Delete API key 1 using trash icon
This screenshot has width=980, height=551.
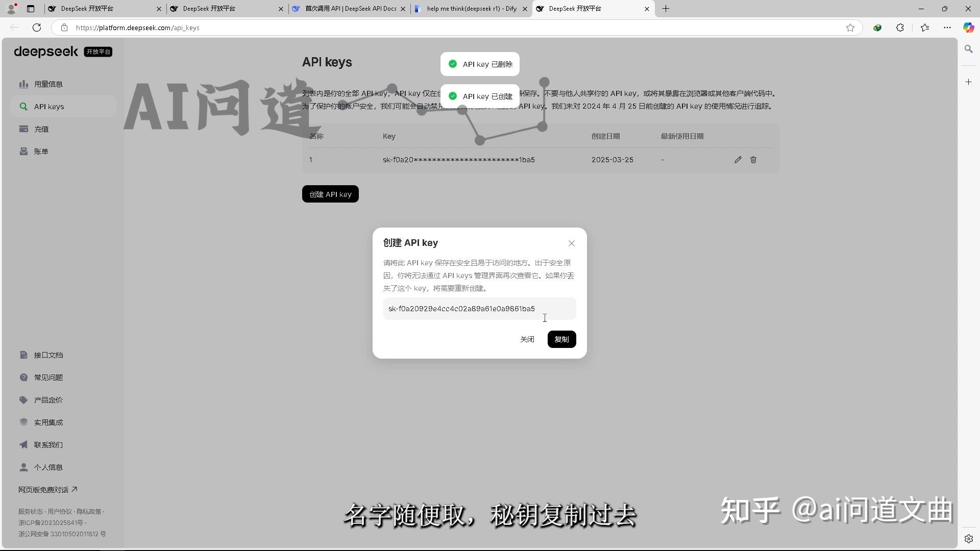[x=753, y=160]
